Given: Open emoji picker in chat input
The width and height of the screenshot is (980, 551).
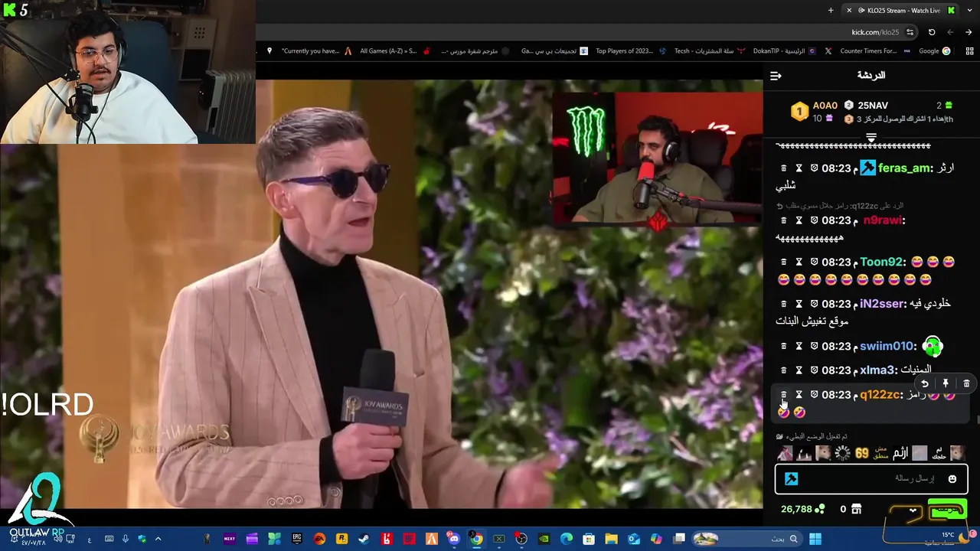Looking at the screenshot, I should [952, 479].
